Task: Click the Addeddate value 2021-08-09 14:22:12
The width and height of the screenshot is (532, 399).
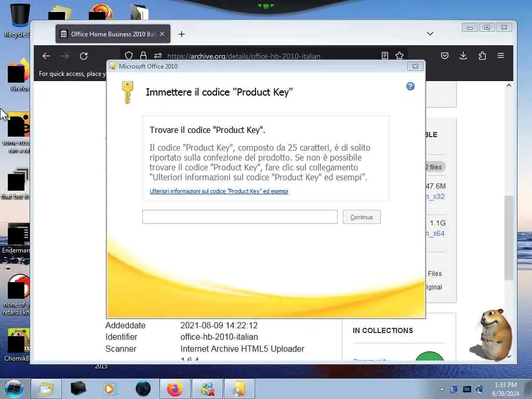Action: pyautogui.click(x=219, y=325)
